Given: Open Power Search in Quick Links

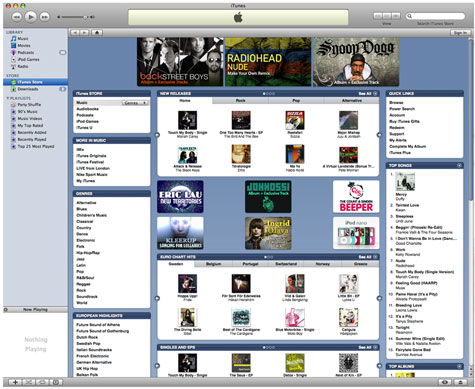Looking at the screenshot, I should coord(402,109).
